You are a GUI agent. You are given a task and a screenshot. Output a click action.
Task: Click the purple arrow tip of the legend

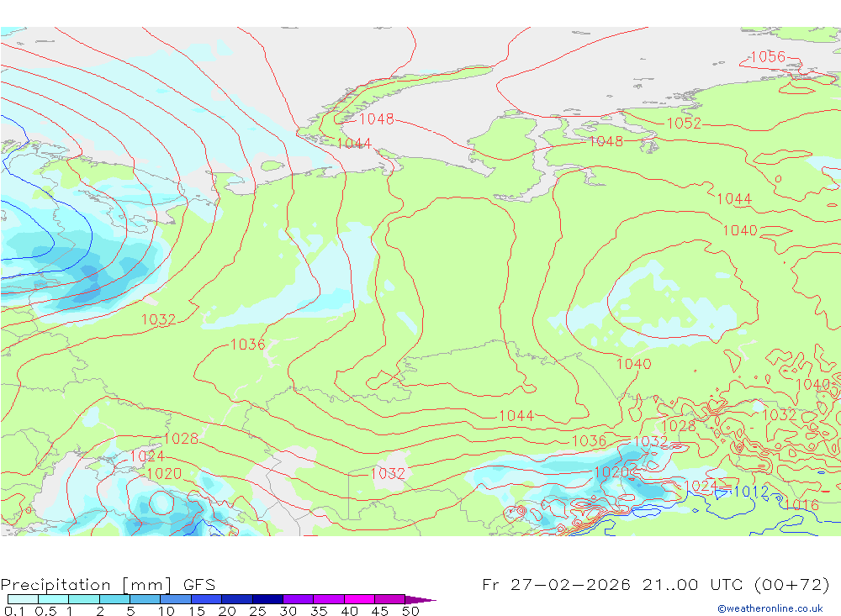click(420, 600)
